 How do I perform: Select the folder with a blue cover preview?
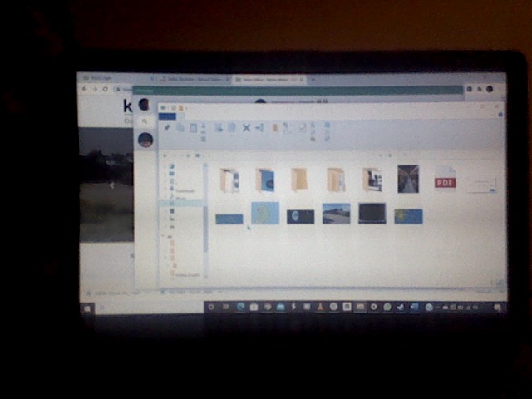pos(265,180)
